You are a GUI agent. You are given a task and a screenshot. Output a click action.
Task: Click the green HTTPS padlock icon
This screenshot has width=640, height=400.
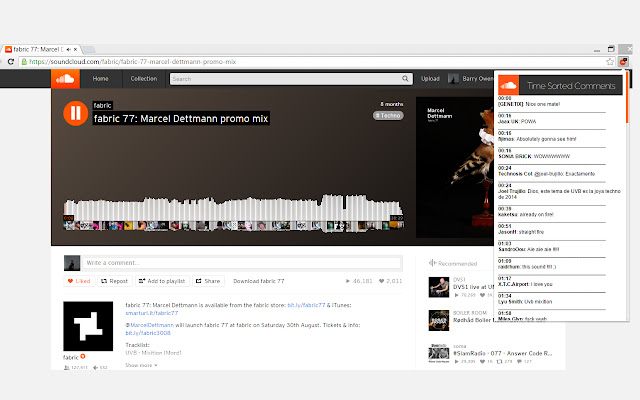(24, 62)
